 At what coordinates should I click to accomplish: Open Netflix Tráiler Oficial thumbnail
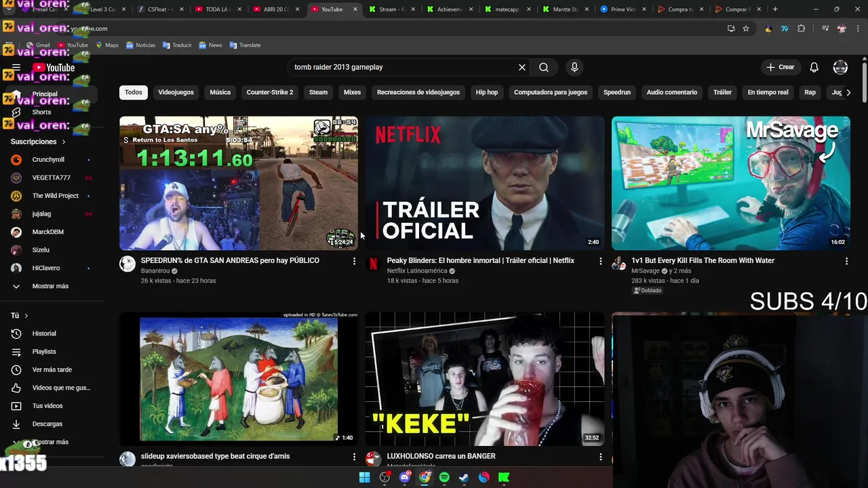[485, 183]
